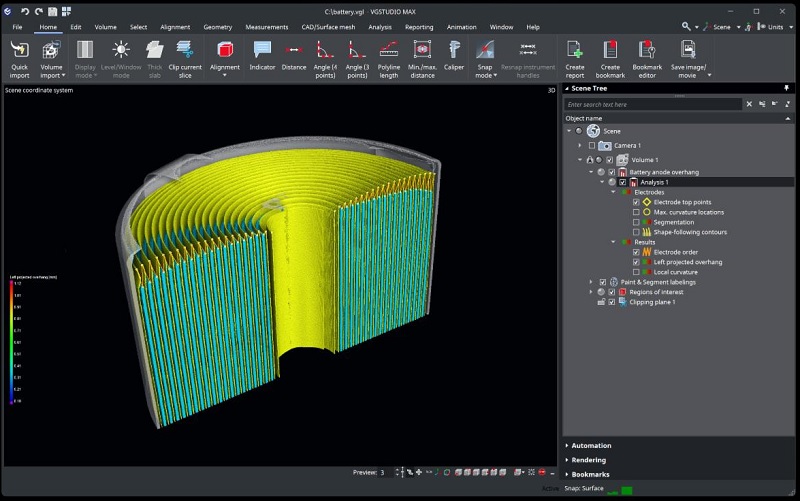Viewport: 800px width, 501px height.
Task: Open the Units selector
Action: [x=775, y=27]
